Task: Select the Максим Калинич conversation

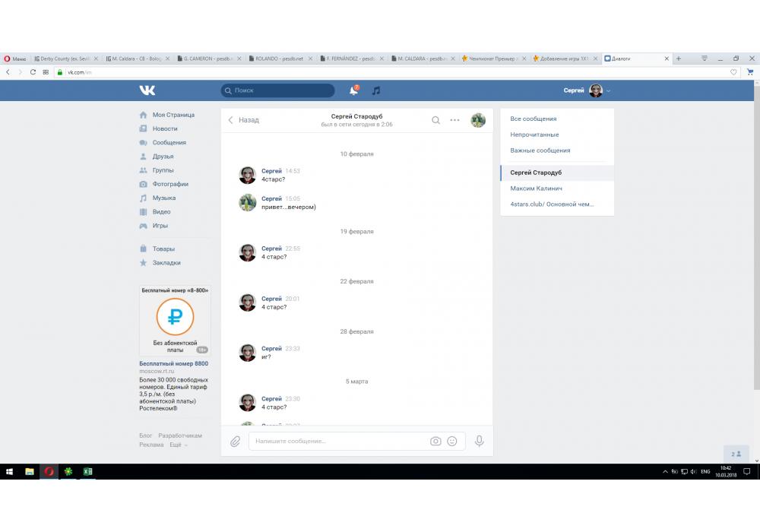Action: (536, 188)
